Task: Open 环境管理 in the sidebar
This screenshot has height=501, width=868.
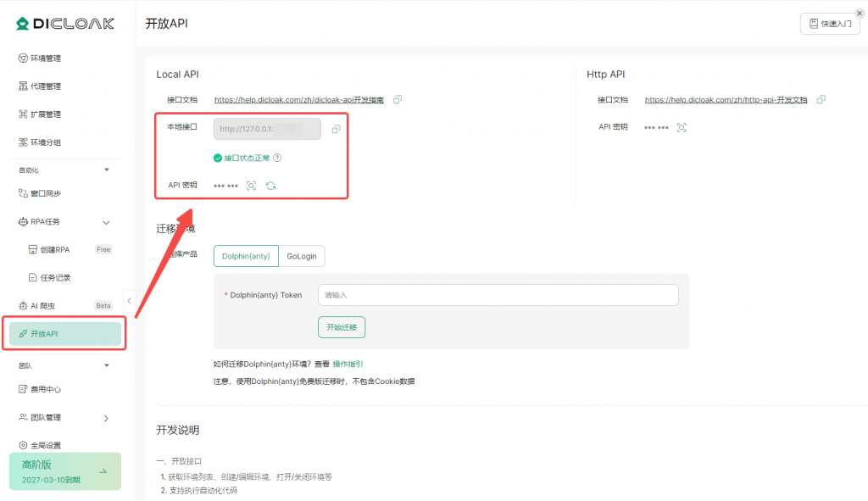Action: 46,58
